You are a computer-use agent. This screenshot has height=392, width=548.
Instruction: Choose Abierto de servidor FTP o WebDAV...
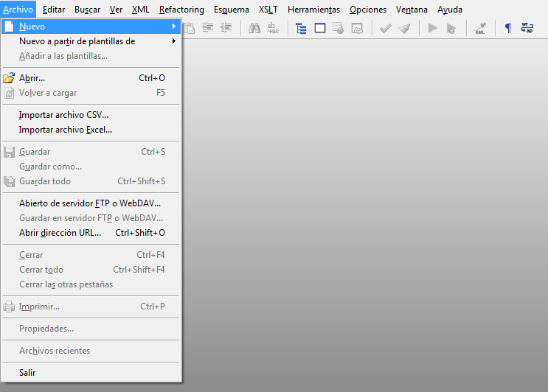click(x=91, y=203)
